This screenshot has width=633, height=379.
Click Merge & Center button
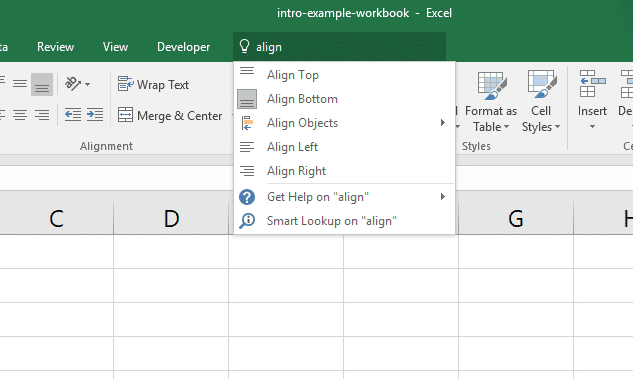click(x=170, y=115)
